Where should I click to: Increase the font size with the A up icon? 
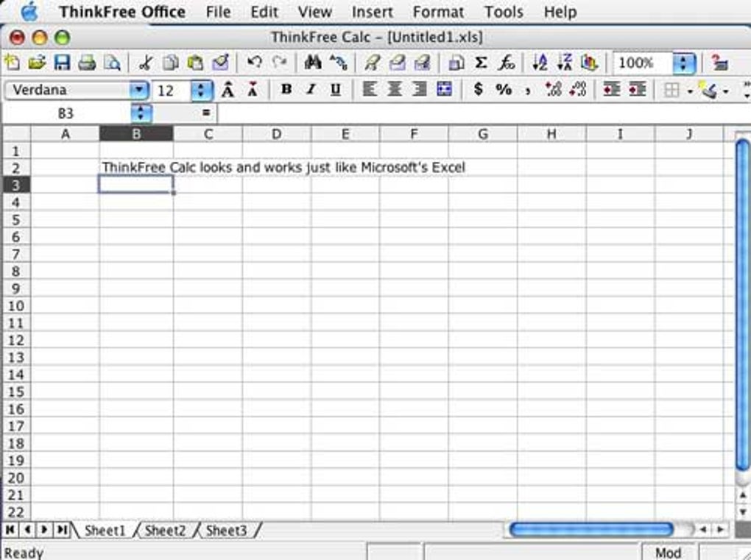228,90
